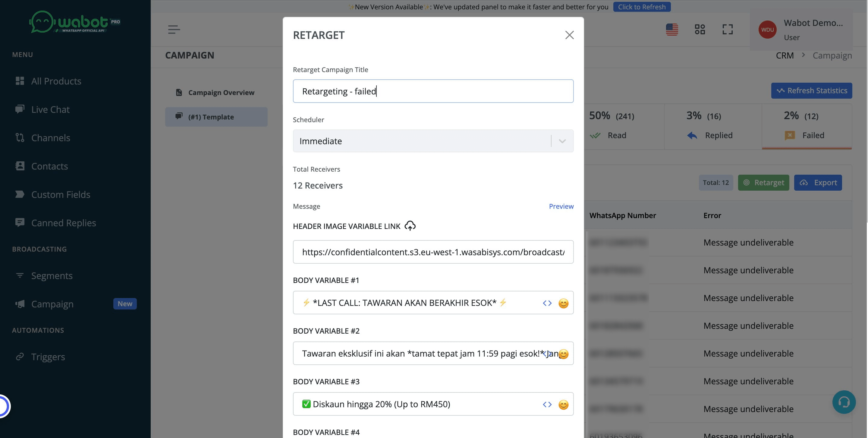
Task: Select the Campaign Overview tab
Action: [221, 92]
